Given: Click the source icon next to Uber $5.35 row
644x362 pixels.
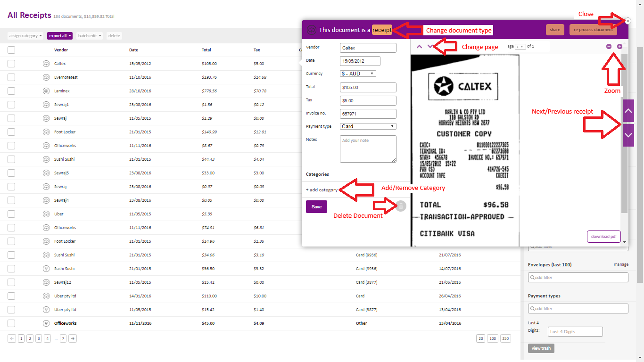Looking at the screenshot, I should [x=46, y=214].
